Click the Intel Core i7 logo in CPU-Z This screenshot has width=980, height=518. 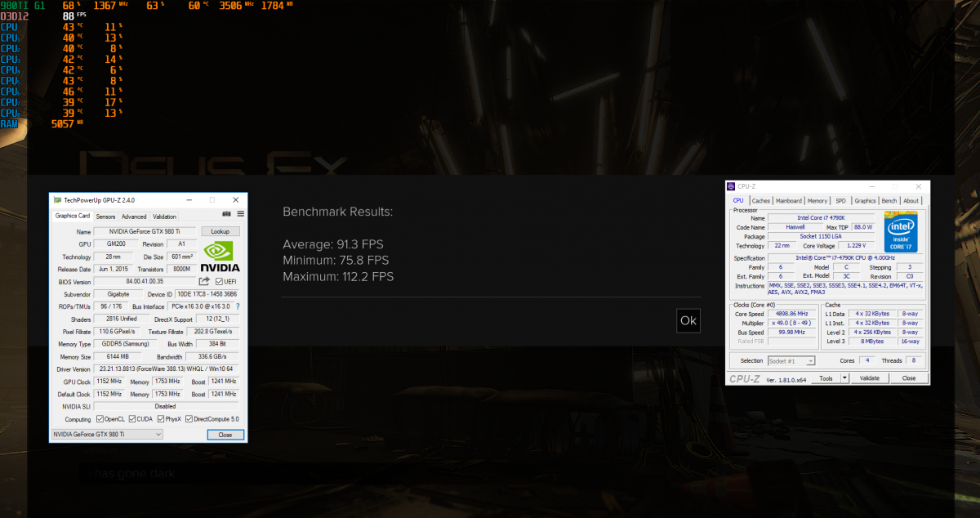901,232
